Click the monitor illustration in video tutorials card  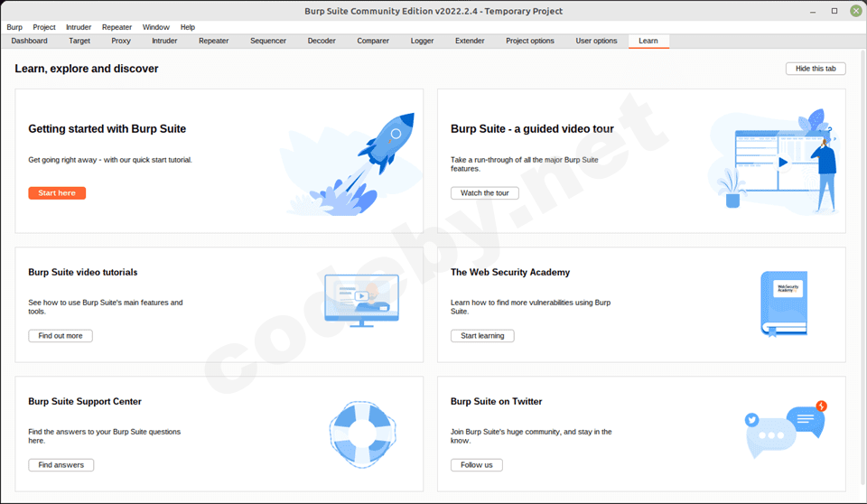[x=361, y=301]
